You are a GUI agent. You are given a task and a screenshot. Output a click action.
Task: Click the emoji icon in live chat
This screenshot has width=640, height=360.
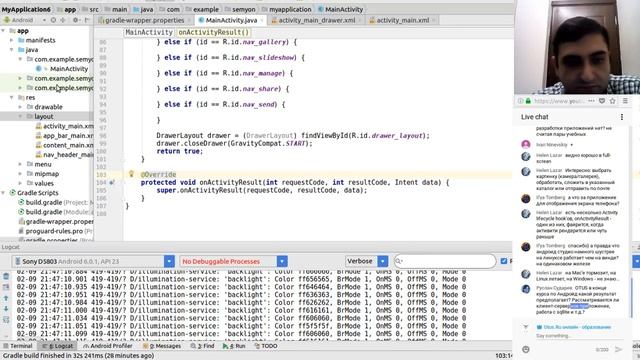tap(526, 349)
